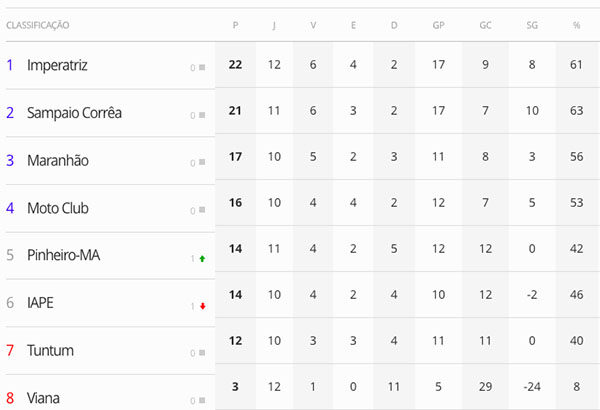The width and height of the screenshot is (600, 410).
Task: Click the Viana team name
Action: pos(43,398)
